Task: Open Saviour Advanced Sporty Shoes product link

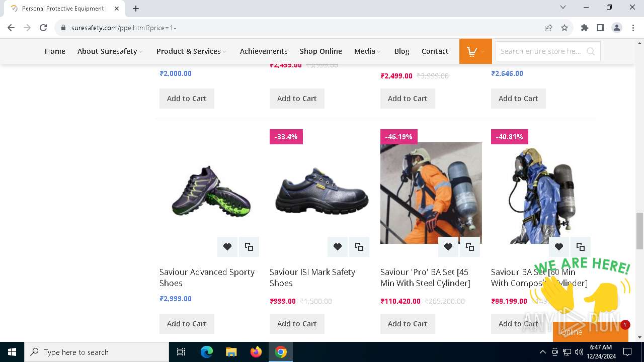Action: (x=207, y=277)
